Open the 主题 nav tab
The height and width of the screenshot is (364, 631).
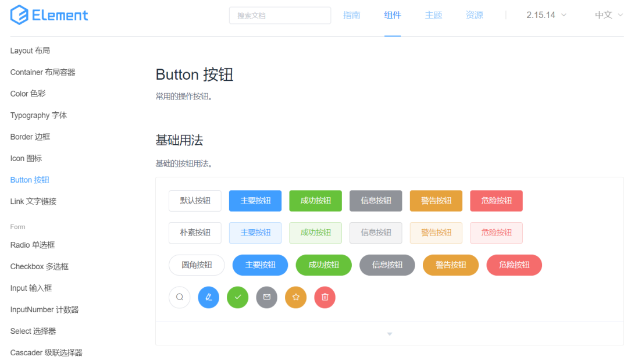click(x=433, y=15)
